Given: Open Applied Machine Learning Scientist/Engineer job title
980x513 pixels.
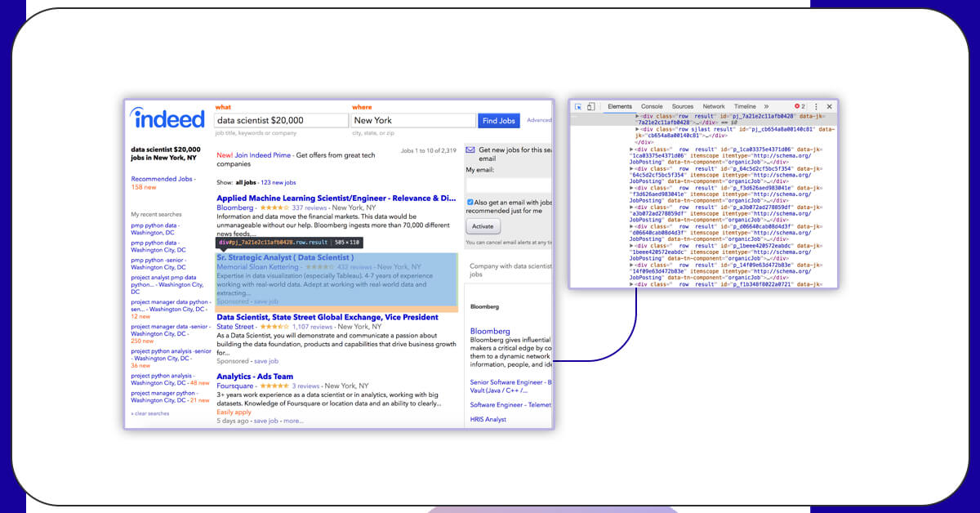Looking at the screenshot, I should point(336,198).
